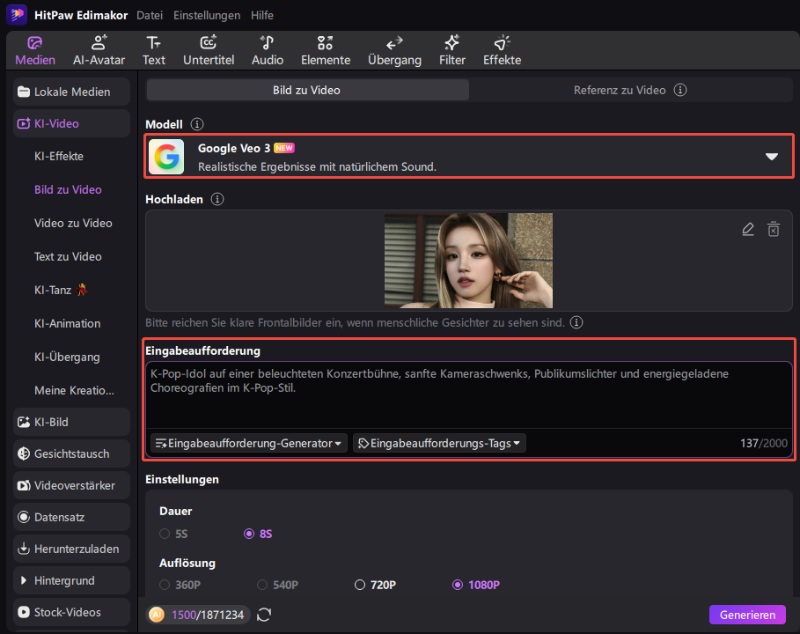Open the Hilfe menu

point(262,15)
